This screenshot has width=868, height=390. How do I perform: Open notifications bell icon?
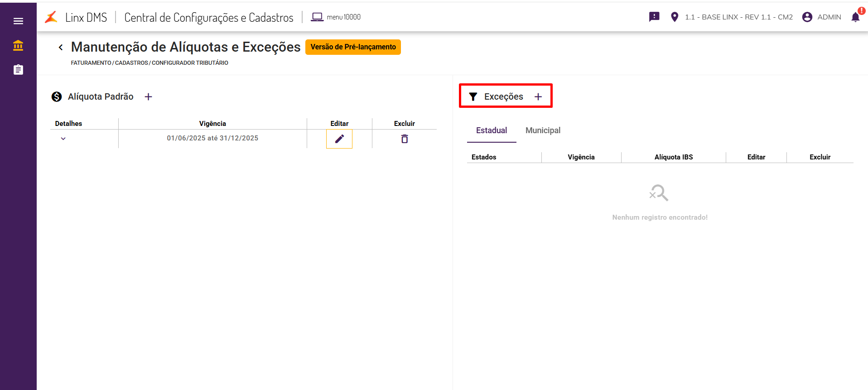coord(855,17)
